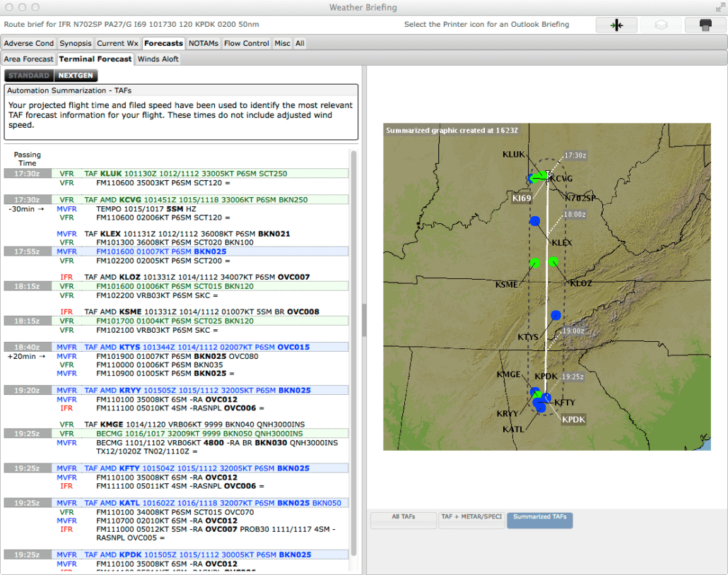728x575 pixels.
Task: Click the Printer icon for Outlook Briefing
Action: [x=705, y=25]
